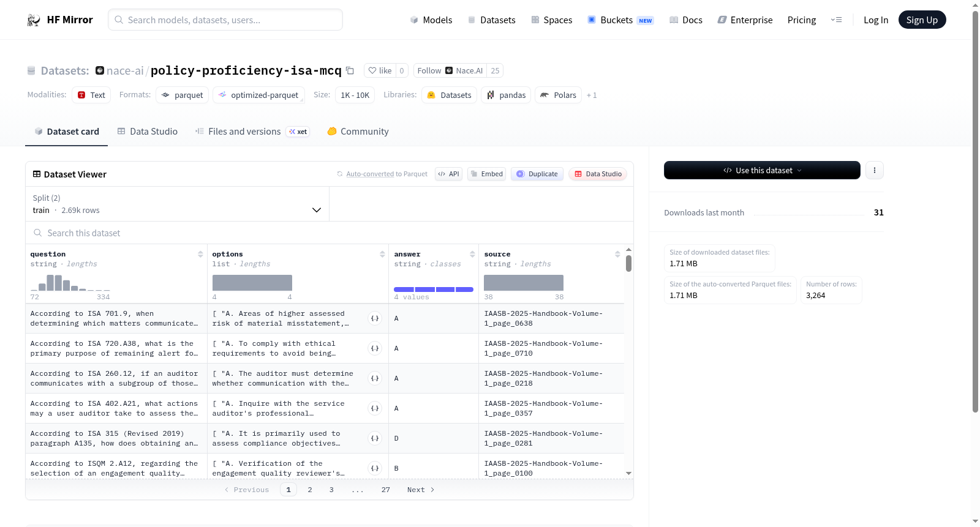Duplicate this dataset
980x527 pixels.
(x=537, y=174)
